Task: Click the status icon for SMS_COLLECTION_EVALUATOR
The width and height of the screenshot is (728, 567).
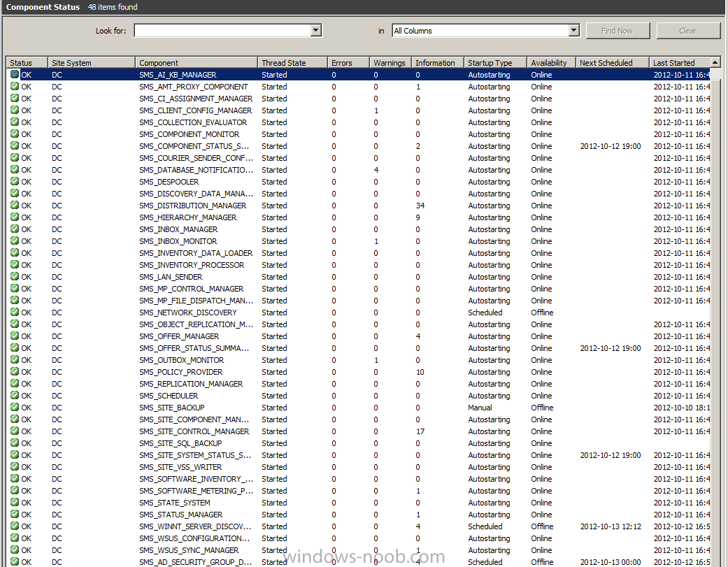Action: 15,122
